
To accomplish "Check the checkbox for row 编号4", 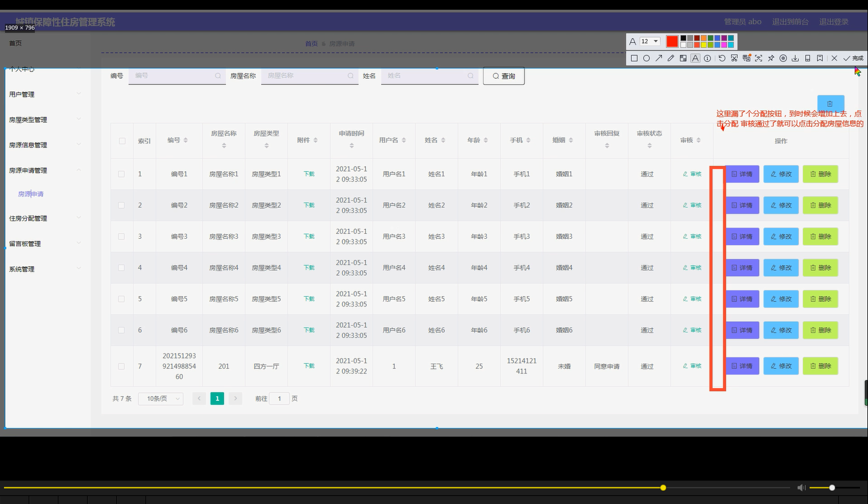I will 121,267.
